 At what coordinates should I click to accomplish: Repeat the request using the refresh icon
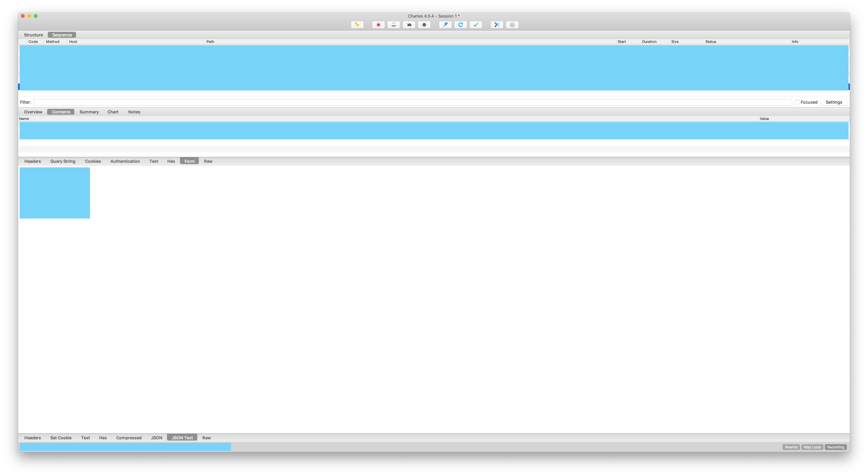(x=460, y=25)
